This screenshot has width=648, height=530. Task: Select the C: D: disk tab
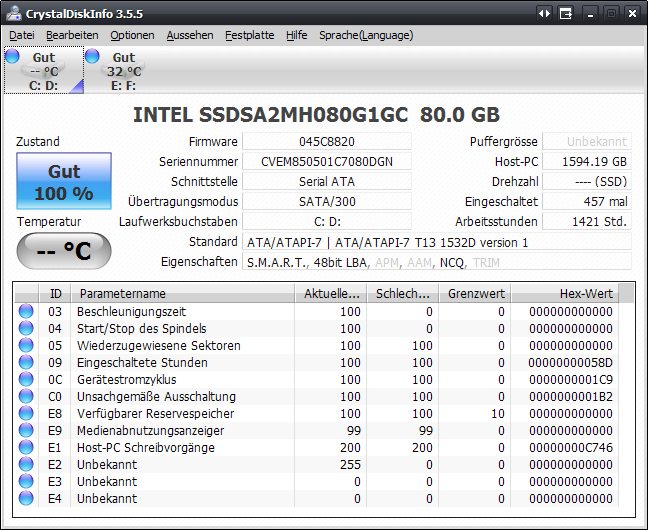[x=44, y=70]
